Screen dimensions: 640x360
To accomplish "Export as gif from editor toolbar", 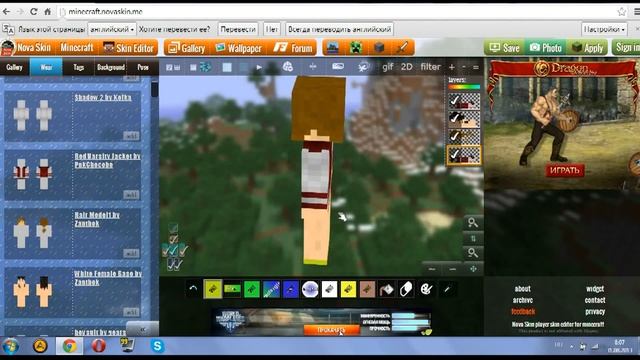I will point(388,67).
